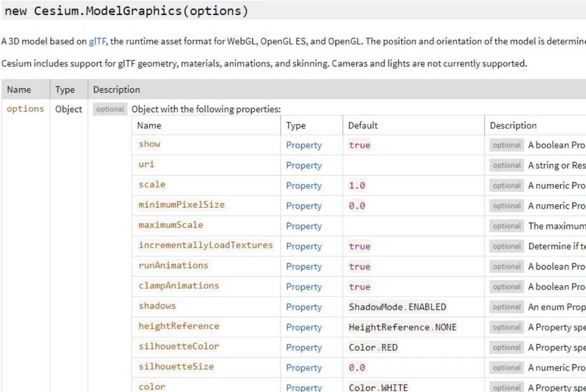
Task: Click the default 'ShadowMode.ENABLED'
Action: 397,307
